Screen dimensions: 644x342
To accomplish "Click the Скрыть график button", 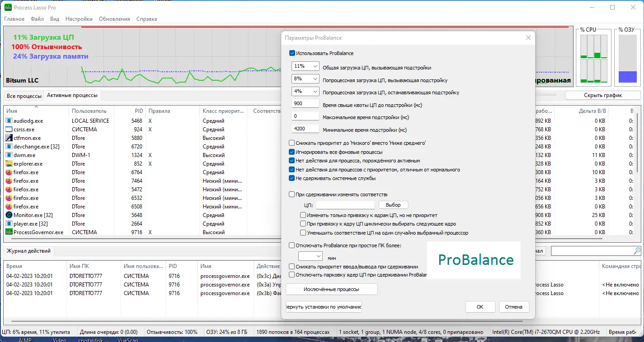I will tap(602, 95).
